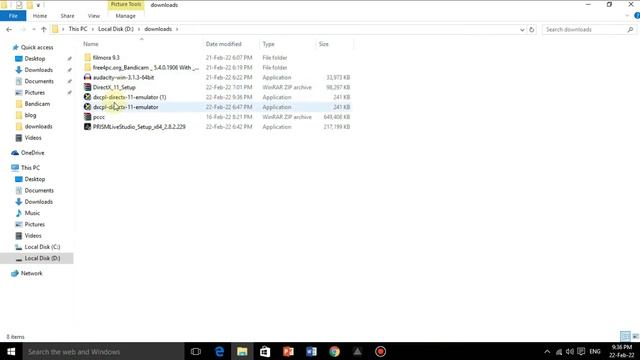Sort by Name column header

click(x=91, y=44)
